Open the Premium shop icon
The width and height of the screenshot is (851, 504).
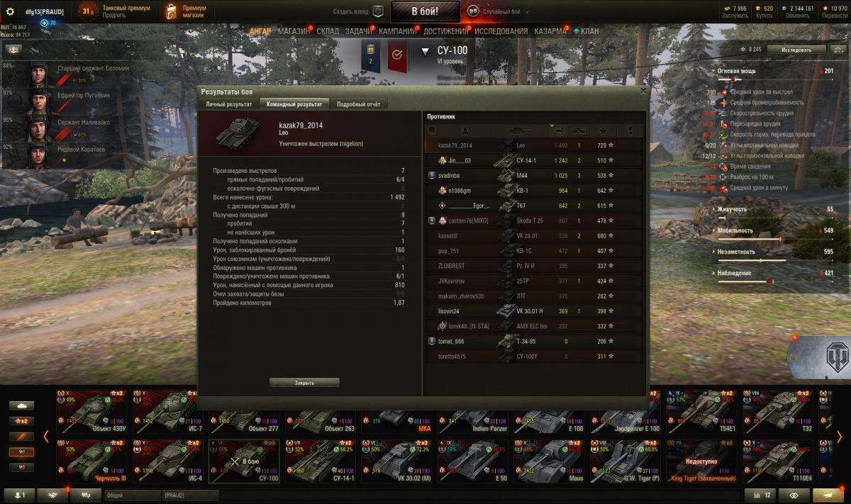tap(170, 11)
